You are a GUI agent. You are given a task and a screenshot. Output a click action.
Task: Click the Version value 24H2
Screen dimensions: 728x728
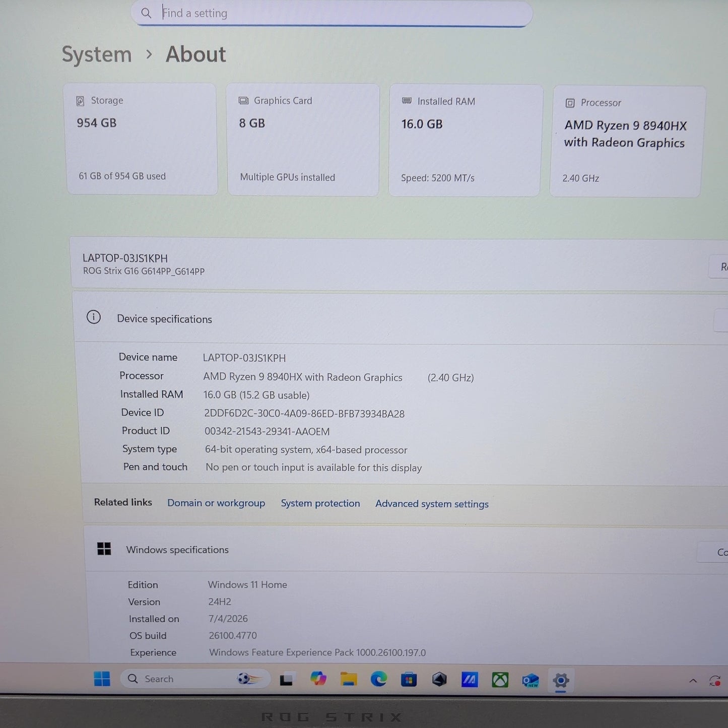[220, 602]
